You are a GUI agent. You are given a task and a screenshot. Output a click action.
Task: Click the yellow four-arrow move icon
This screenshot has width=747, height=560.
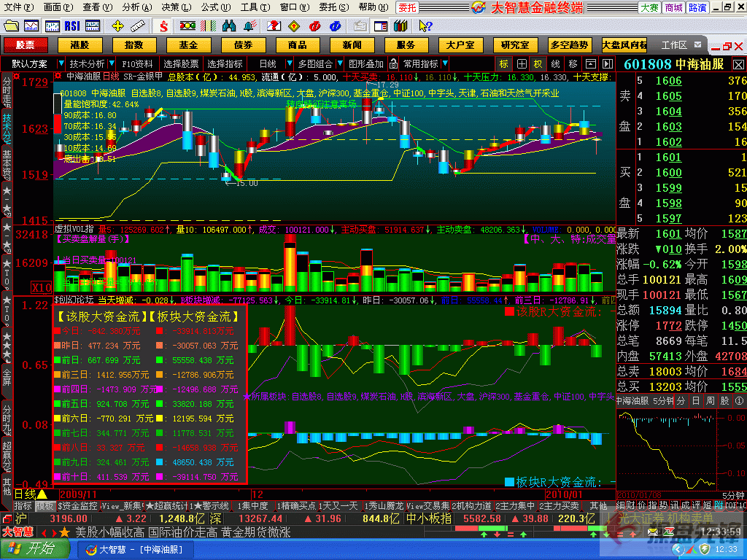click(x=117, y=26)
